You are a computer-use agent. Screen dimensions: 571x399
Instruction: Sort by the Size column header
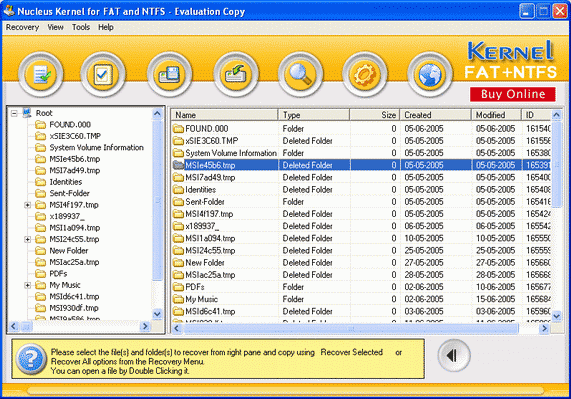pyautogui.click(x=375, y=115)
